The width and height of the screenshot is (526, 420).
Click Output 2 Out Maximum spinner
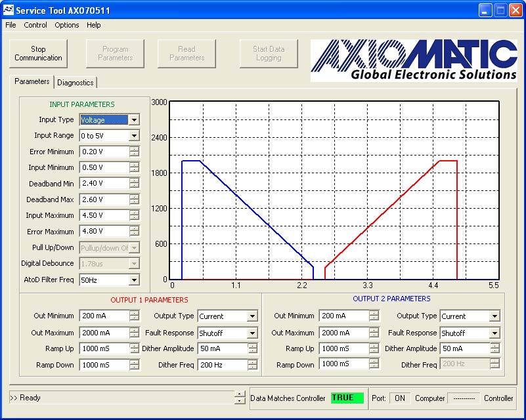tap(374, 333)
